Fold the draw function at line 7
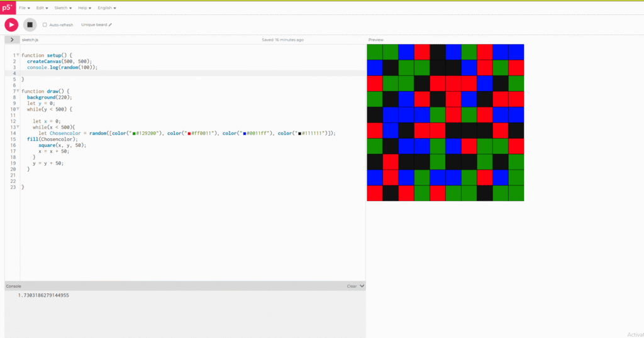Viewport: 644px width, 338px height. coord(18,91)
